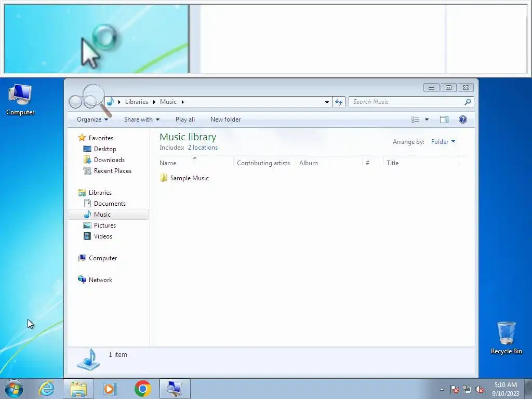
Task: Expand the arrow after Libraries in breadcrumb
Action: [x=154, y=102]
